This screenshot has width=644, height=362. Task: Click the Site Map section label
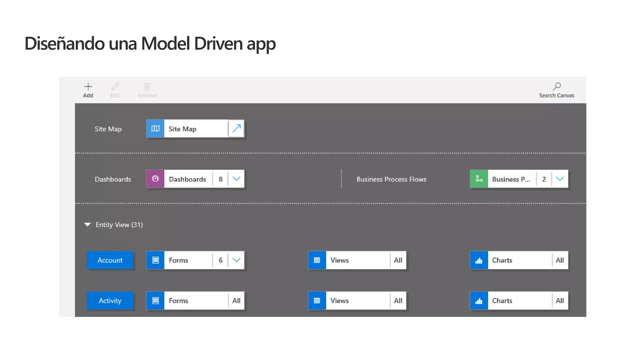[108, 129]
